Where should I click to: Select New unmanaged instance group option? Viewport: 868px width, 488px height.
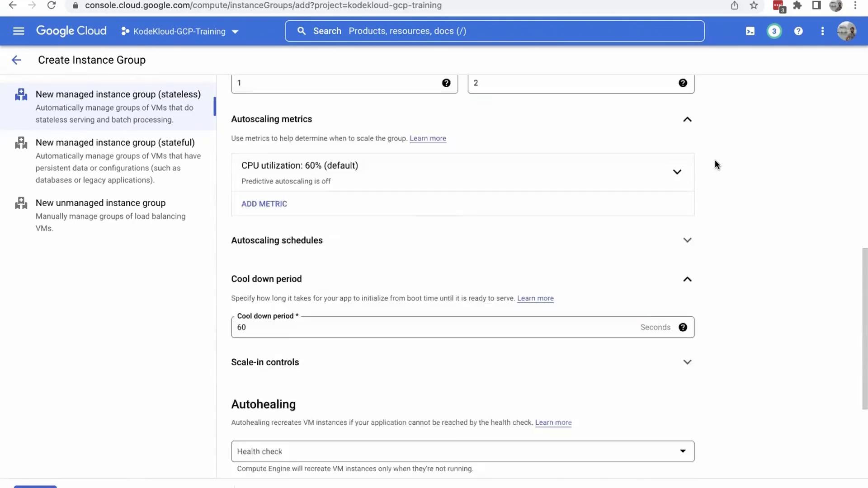(100, 203)
